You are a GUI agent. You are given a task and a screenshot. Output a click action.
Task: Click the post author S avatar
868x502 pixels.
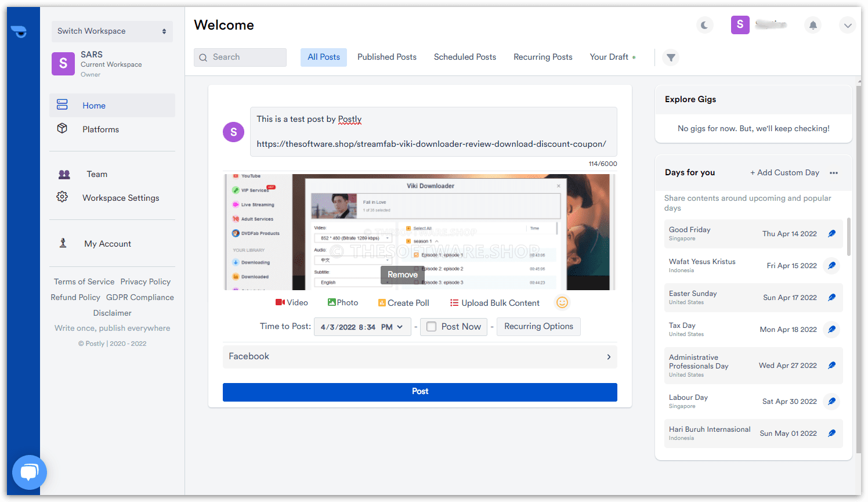pos(233,132)
